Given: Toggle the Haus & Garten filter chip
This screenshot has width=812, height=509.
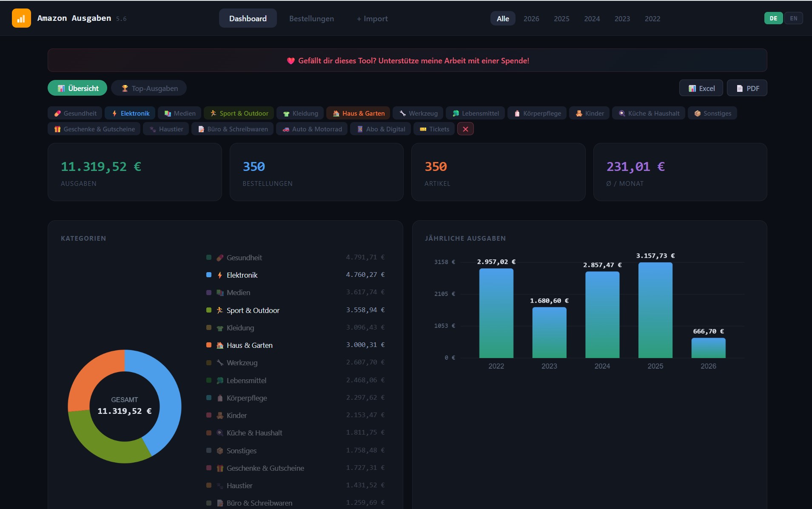Looking at the screenshot, I should [x=358, y=113].
